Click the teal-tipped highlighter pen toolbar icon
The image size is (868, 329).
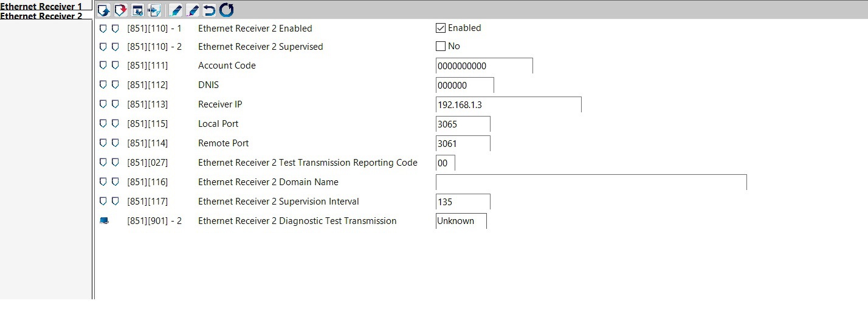(176, 10)
